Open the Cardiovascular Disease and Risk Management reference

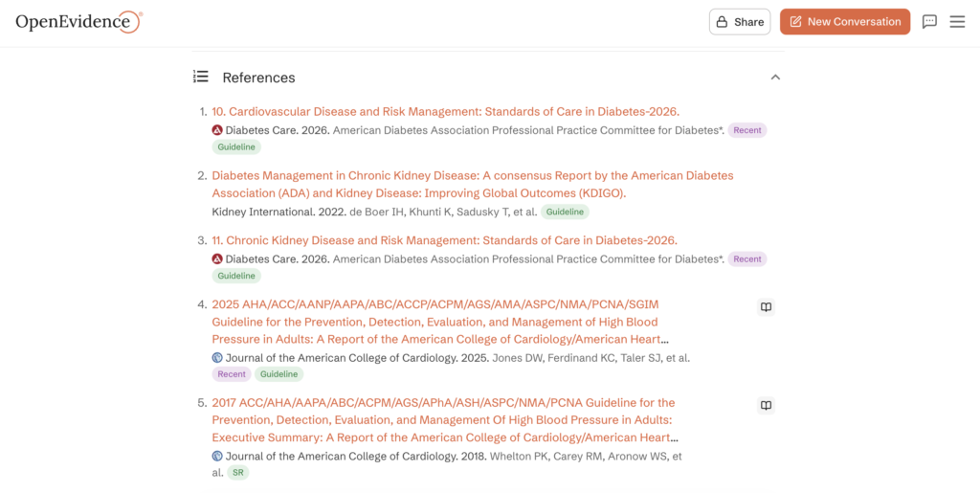tap(446, 112)
